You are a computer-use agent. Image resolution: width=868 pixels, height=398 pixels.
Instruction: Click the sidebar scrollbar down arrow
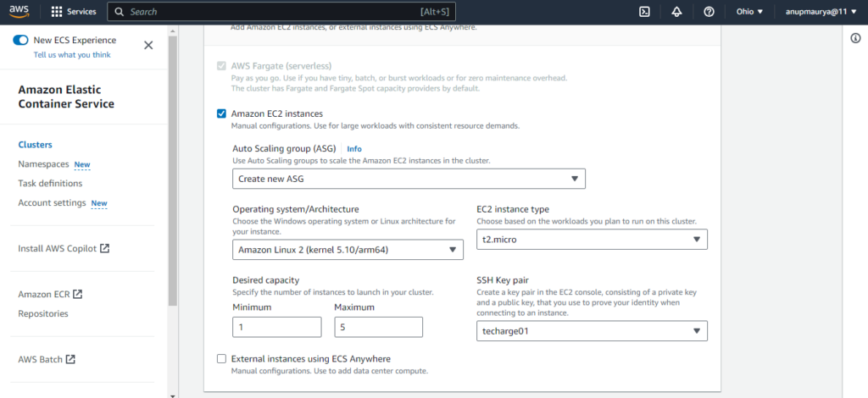pyautogui.click(x=173, y=395)
